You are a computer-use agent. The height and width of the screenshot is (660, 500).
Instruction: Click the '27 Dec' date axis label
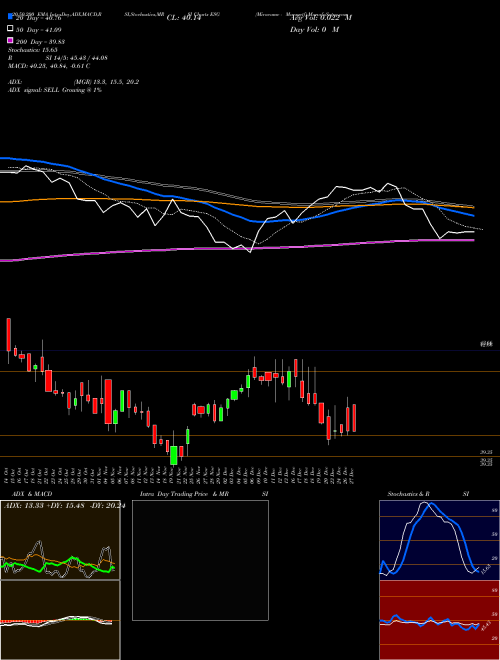click(x=351, y=475)
